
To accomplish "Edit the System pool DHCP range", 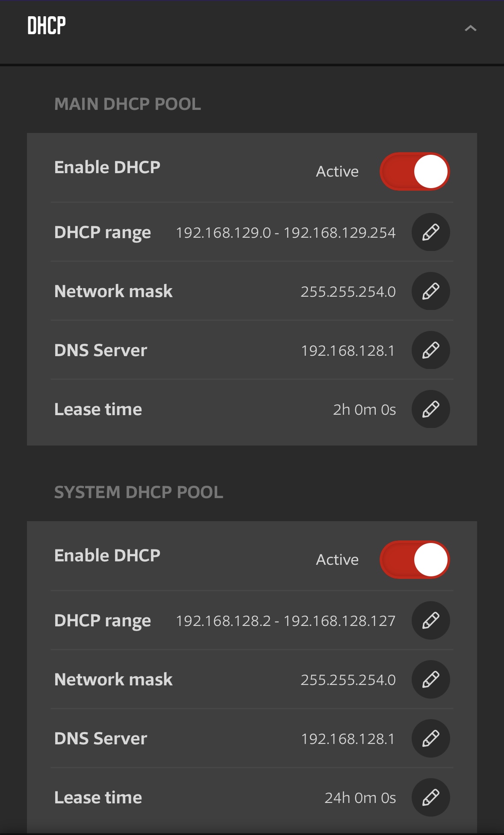I will pos(430,620).
